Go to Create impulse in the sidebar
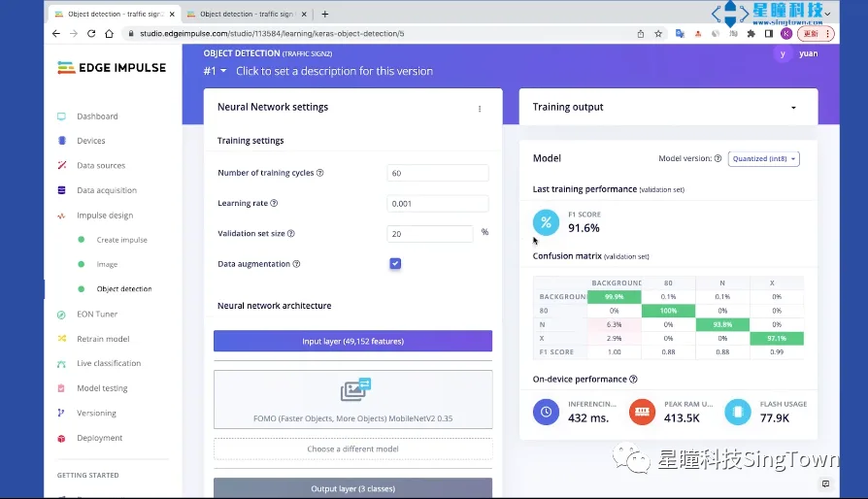The image size is (868, 499). pos(121,240)
